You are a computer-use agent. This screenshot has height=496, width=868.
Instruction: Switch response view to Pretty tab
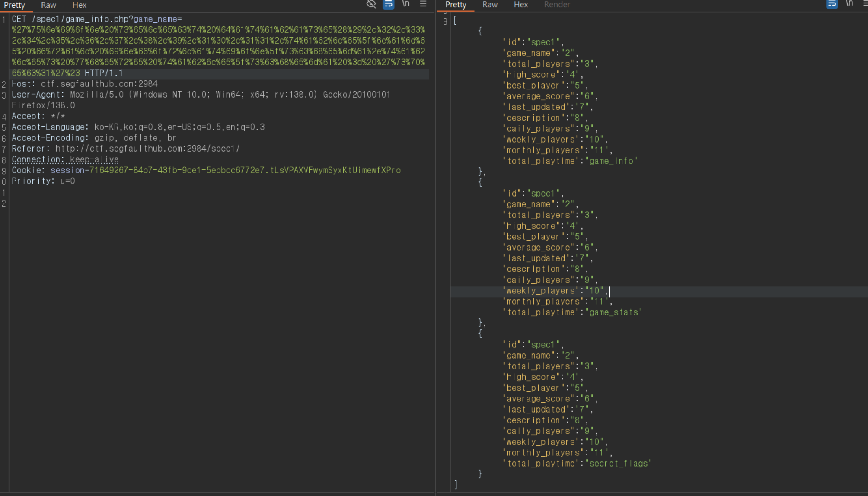[456, 5]
